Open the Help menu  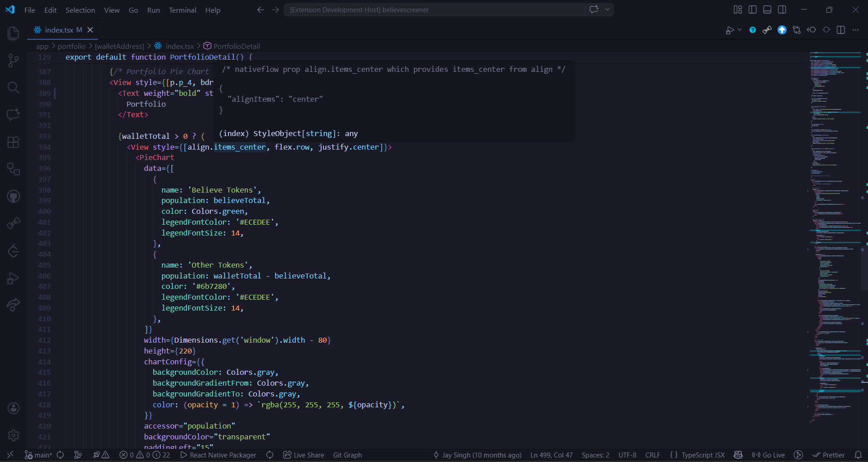tap(213, 10)
